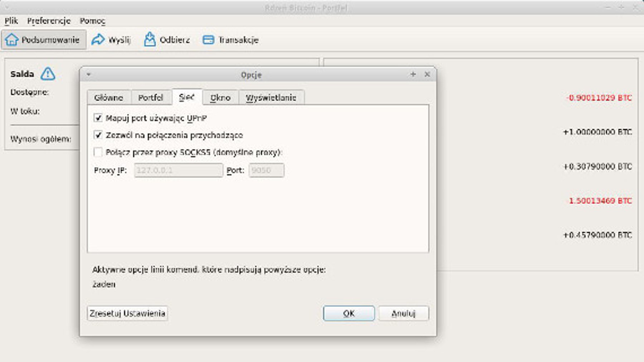Click the proxy Port input field

tap(267, 170)
